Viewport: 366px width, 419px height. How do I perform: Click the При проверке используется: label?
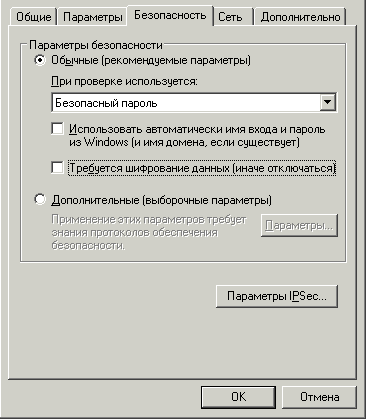coord(124,81)
